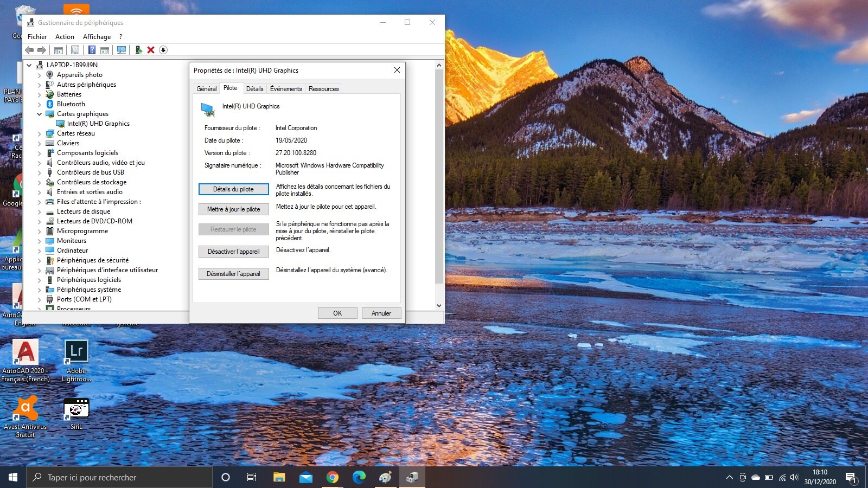This screenshot has width=868, height=488.
Task: Expand Contrôleurs audio, vidéo et jeu
Action: tap(39, 163)
